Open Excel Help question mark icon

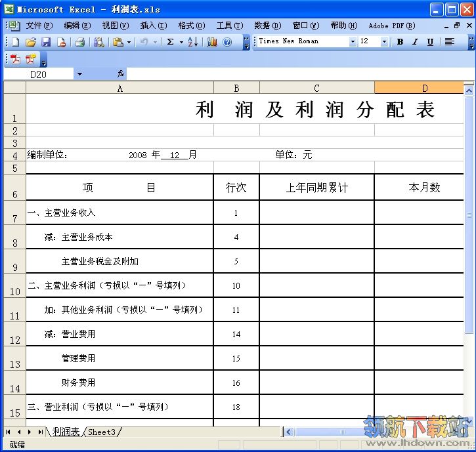(x=227, y=42)
